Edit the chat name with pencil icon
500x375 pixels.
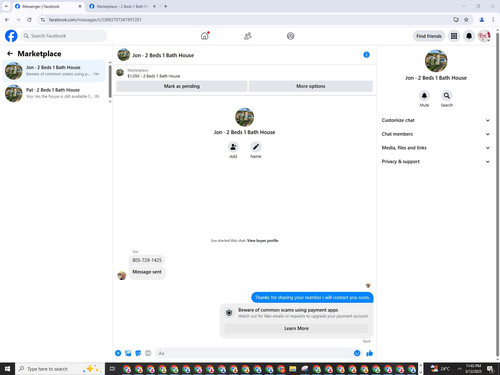[x=256, y=147]
